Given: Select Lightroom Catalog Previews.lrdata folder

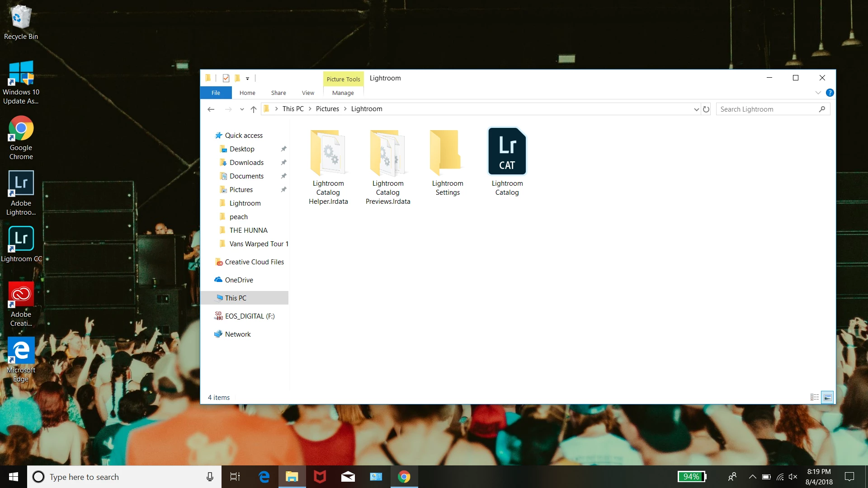Looking at the screenshot, I should [x=387, y=154].
